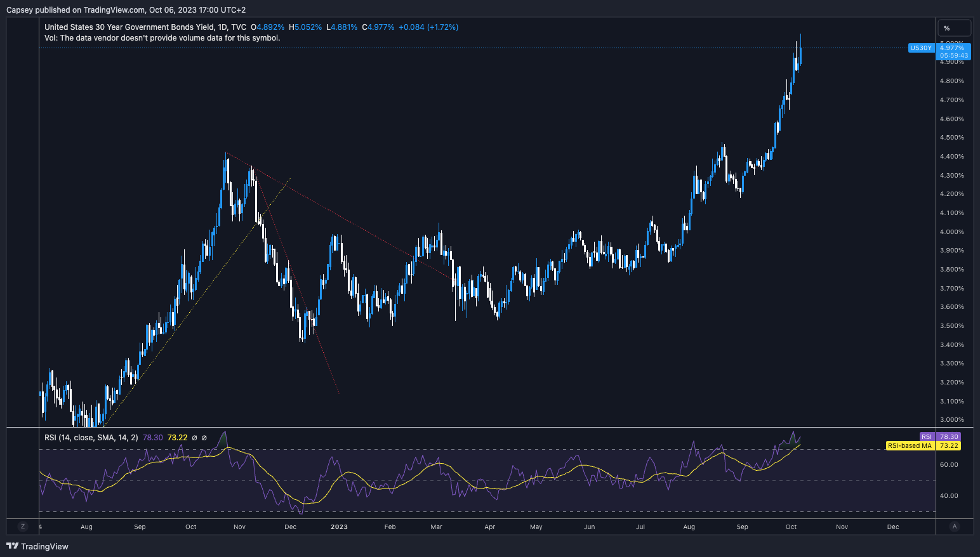
Task: Select the chart title United States 30 Year Bonds
Action: point(145,27)
